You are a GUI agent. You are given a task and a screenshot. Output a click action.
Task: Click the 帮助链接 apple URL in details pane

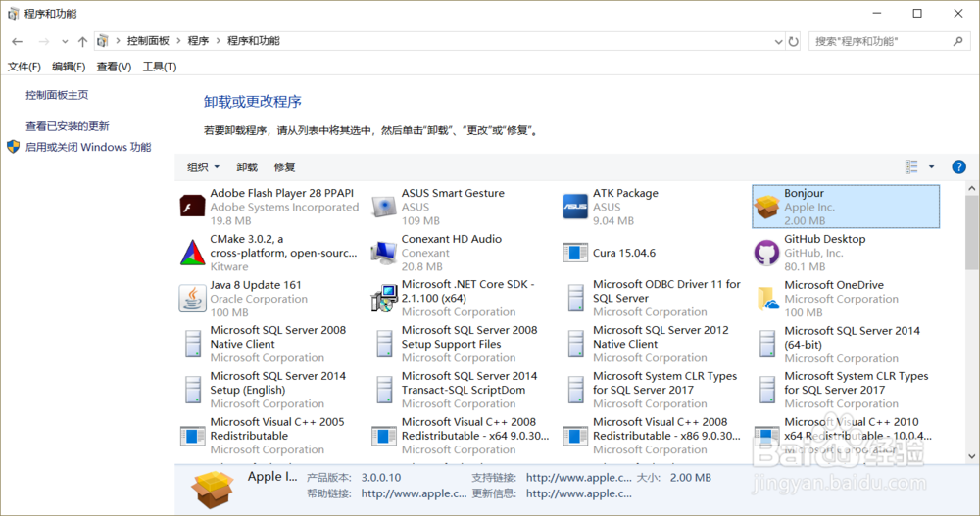pyautogui.click(x=414, y=493)
